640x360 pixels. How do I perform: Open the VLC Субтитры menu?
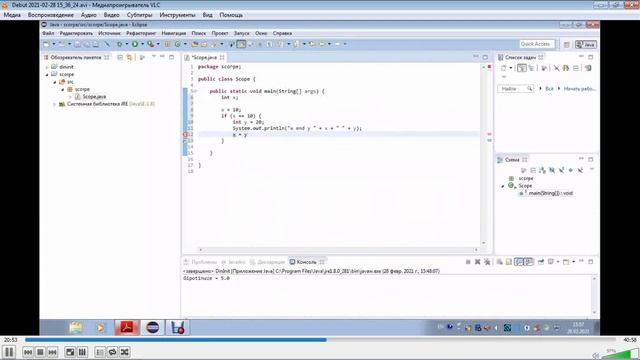click(139, 15)
